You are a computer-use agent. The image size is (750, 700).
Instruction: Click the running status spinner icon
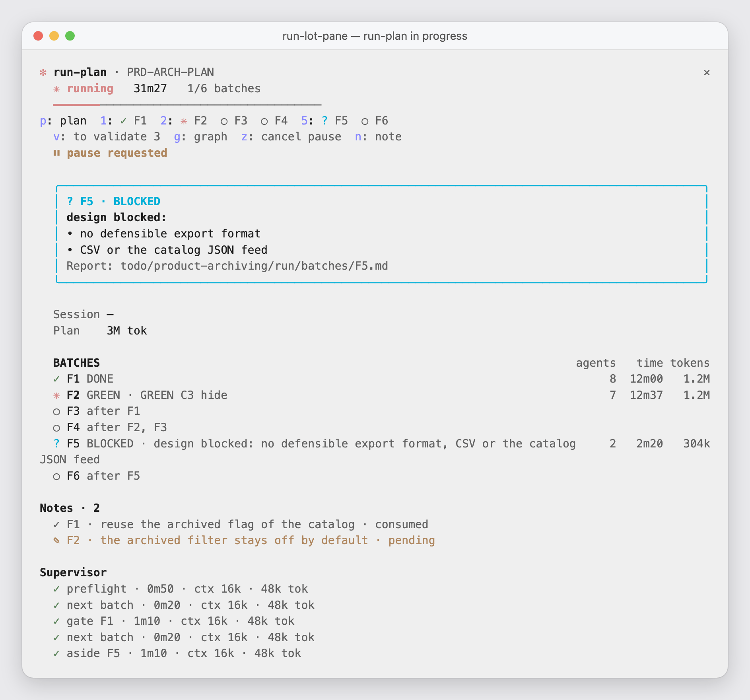coord(56,89)
